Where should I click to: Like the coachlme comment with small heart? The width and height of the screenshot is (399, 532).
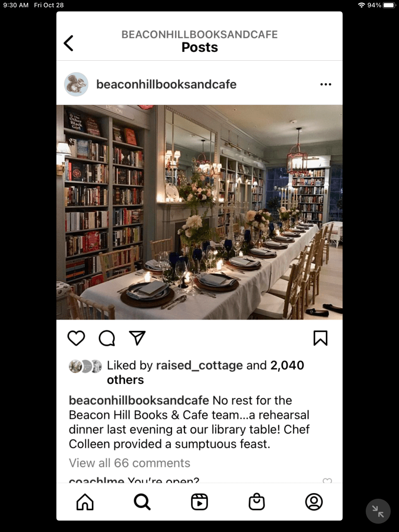(x=327, y=481)
